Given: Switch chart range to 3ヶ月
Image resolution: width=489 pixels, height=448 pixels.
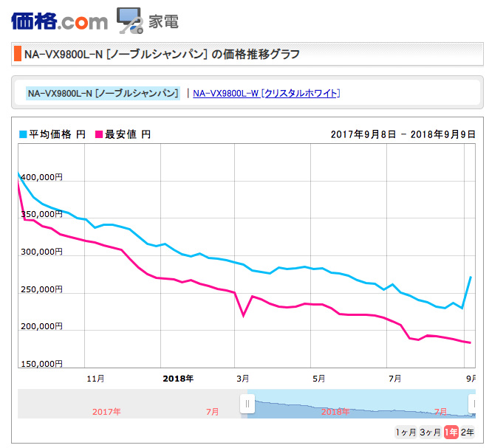Looking at the screenshot, I should [x=430, y=432].
